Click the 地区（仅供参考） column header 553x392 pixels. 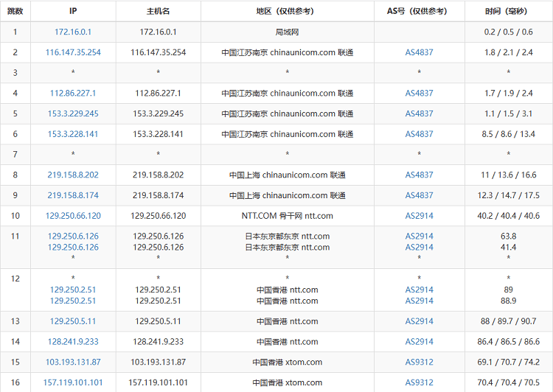(x=287, y=11)
